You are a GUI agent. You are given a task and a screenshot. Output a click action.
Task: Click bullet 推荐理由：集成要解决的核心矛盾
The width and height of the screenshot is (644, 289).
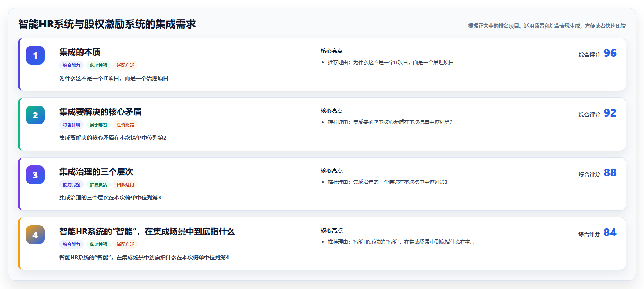(390, 122)
